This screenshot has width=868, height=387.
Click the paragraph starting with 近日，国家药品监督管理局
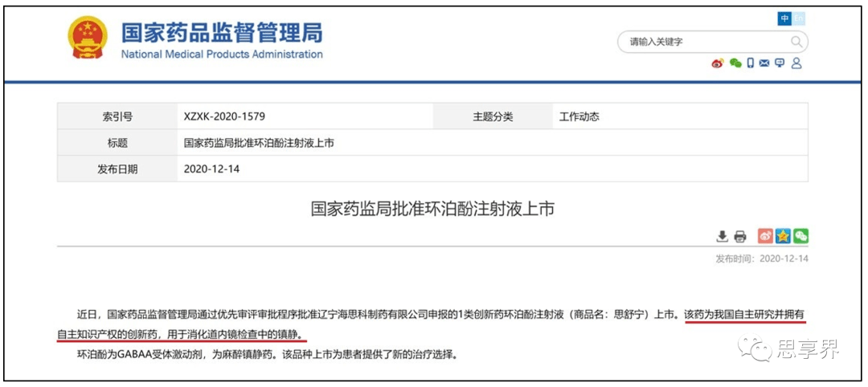click(x=432, y=324)
